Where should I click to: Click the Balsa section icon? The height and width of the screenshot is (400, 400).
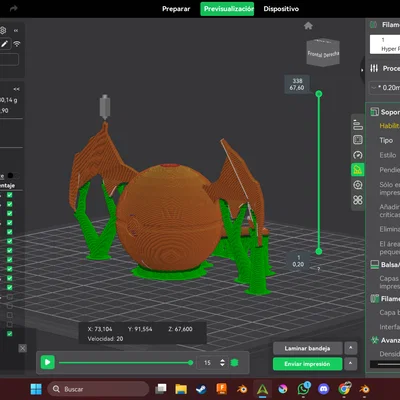click(x=375, y=264)
